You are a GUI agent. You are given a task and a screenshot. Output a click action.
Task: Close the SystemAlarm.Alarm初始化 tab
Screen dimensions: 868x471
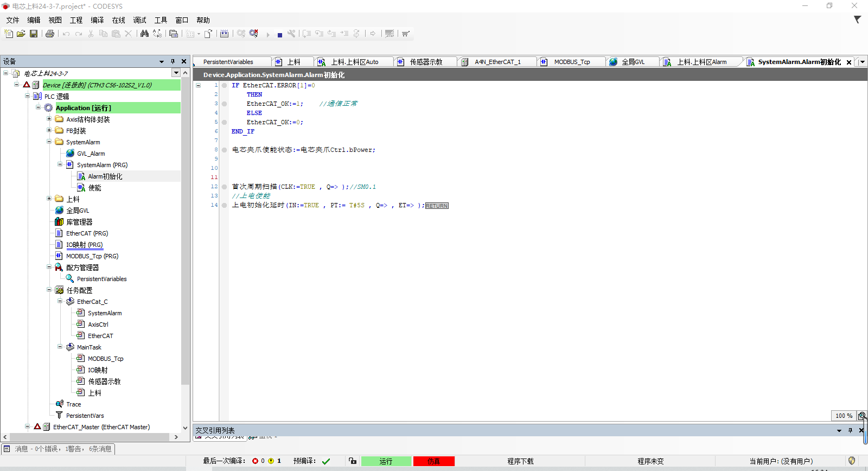coord(849,62)
